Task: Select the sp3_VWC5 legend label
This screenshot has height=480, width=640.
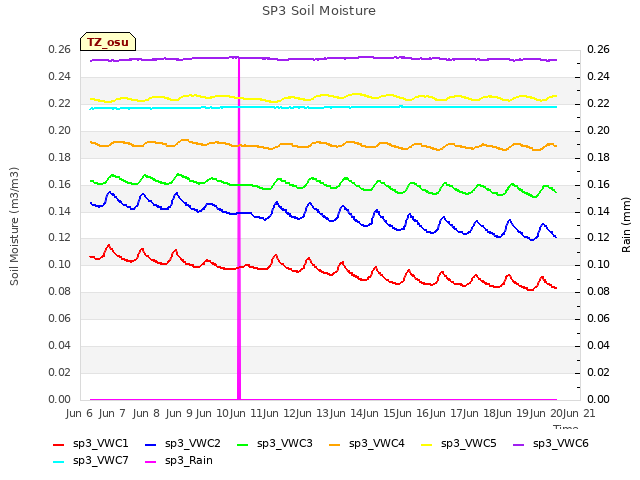Action: tap(469, 443)
